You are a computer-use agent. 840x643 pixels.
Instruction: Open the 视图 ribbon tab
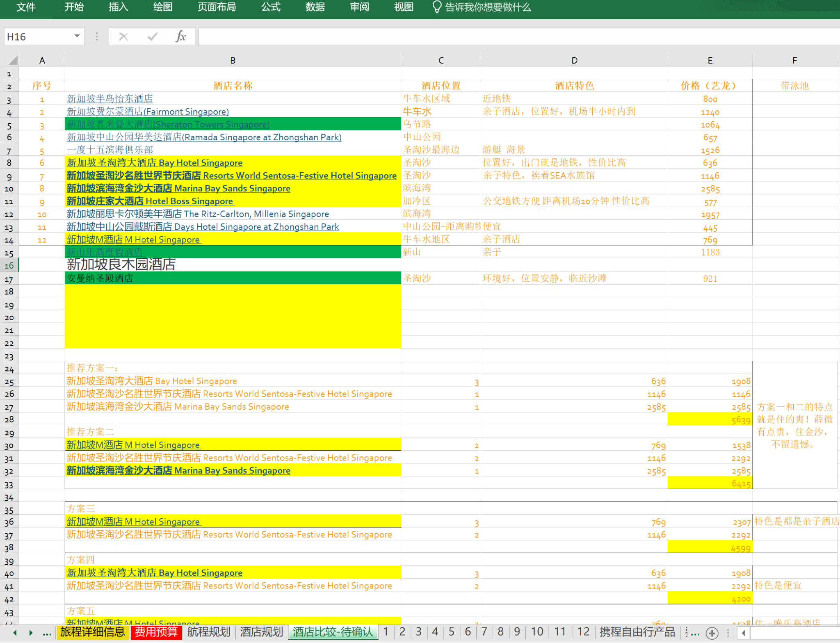click(404, 7)
